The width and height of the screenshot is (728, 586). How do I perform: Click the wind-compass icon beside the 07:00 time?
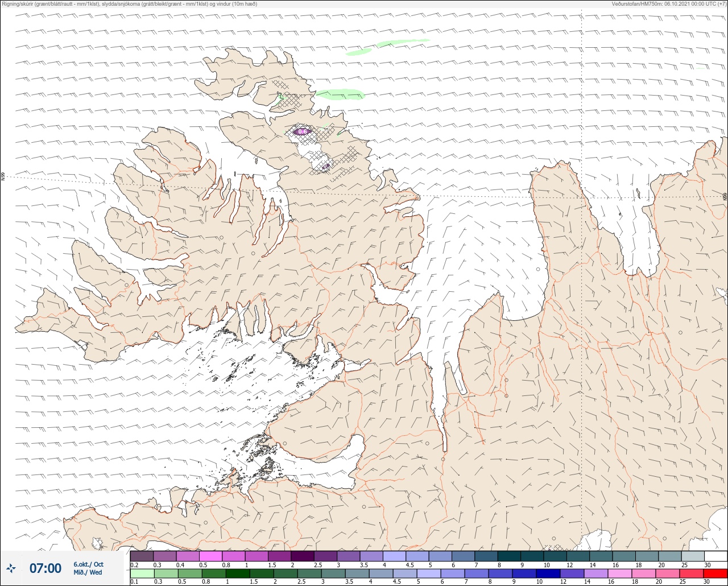coord(11,568)
